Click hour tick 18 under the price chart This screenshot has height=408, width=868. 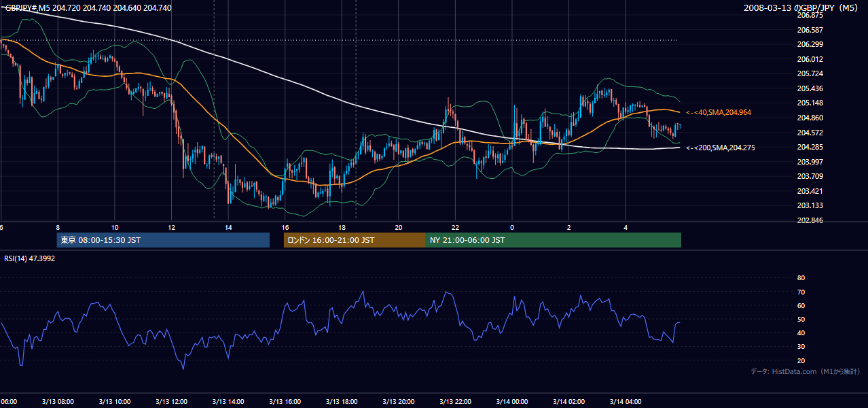click(342, 227)
